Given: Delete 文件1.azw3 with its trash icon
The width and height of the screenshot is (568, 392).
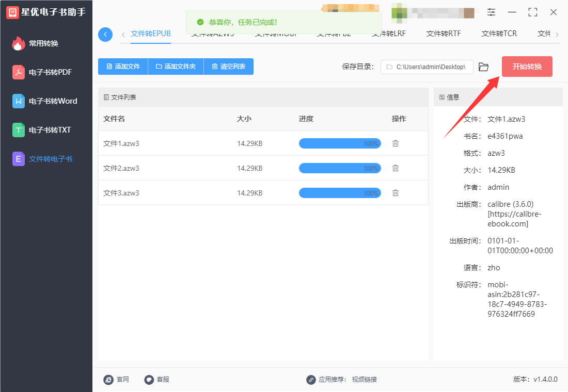Looking at the screenshot, I should (396, 143).
